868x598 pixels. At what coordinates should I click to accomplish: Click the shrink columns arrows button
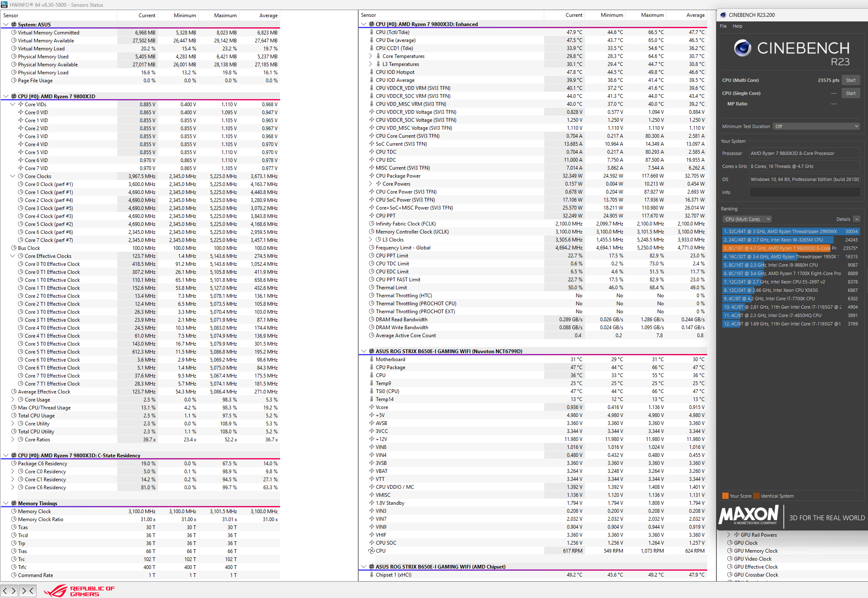(x=27, y=590)
